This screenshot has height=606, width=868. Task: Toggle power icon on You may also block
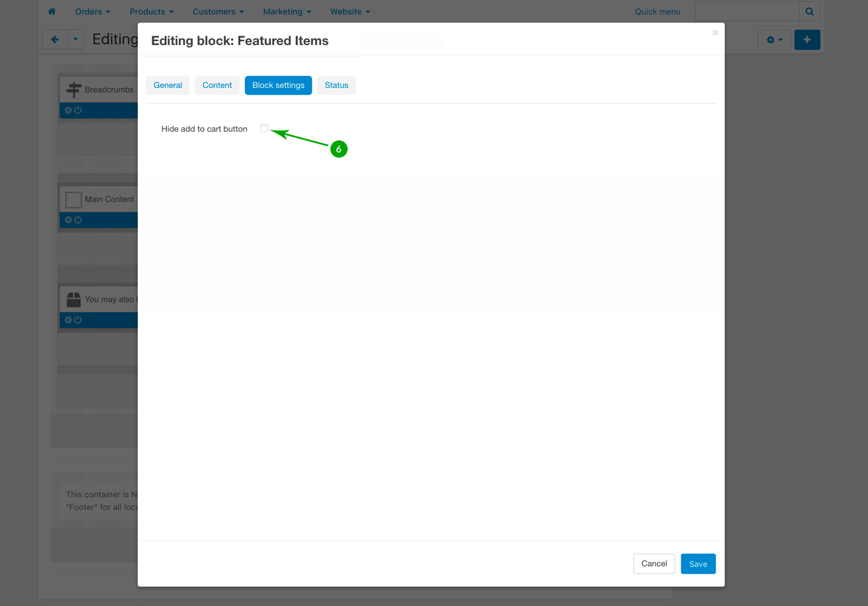[x=78, y=320]
